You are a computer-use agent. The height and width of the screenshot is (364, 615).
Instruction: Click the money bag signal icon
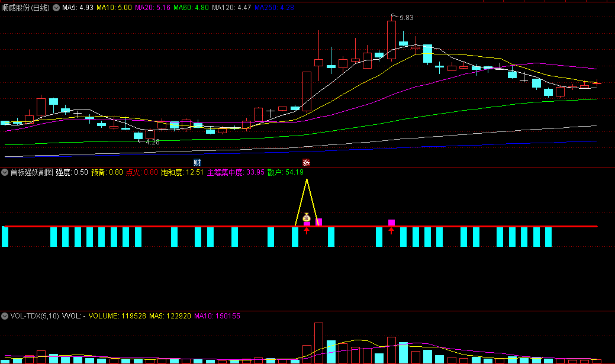point(307,217)
